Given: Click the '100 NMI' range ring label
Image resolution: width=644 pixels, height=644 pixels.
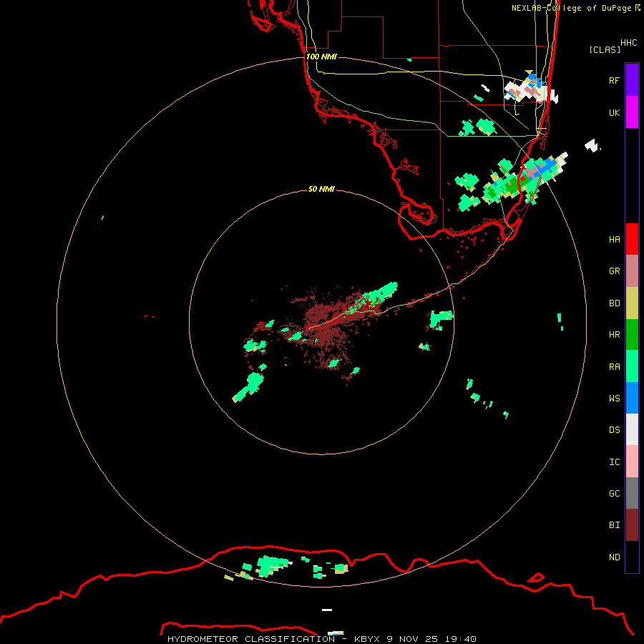Looking at the screenshot, I should tap(321, 57).
